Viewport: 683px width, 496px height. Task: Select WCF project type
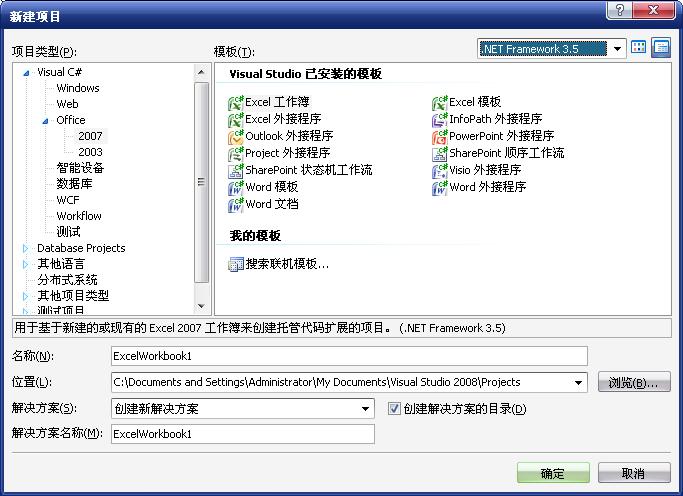(68, 200)
